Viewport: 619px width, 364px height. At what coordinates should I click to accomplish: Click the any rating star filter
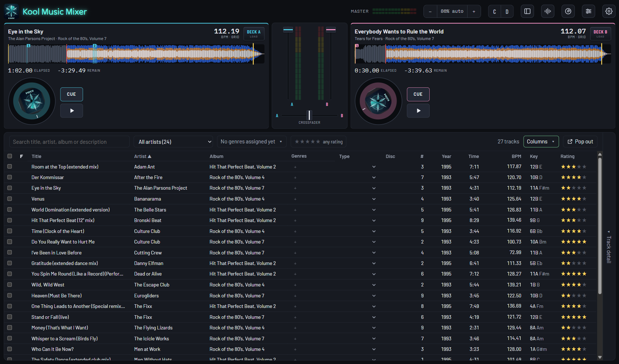[318, 142]
